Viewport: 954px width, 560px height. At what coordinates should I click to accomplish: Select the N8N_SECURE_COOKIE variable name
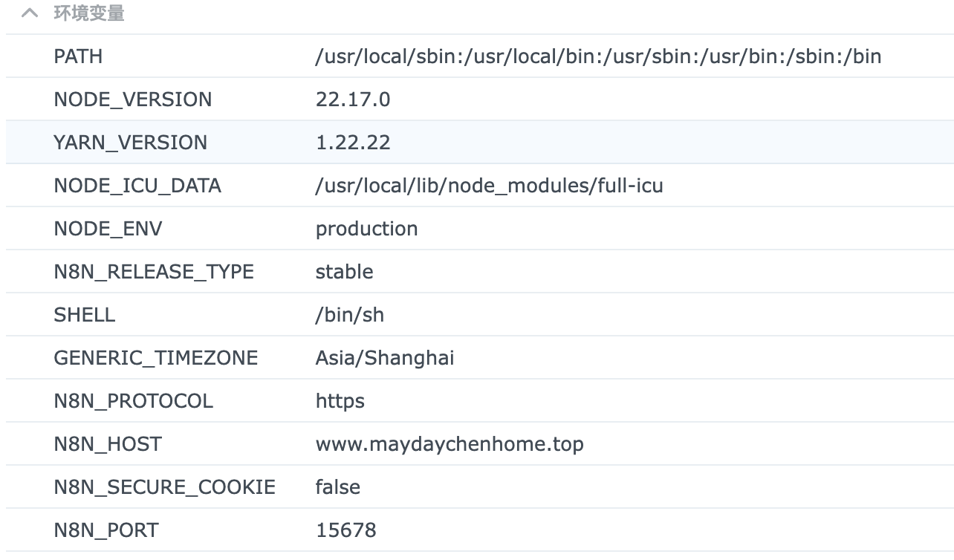tap(164, 487)
